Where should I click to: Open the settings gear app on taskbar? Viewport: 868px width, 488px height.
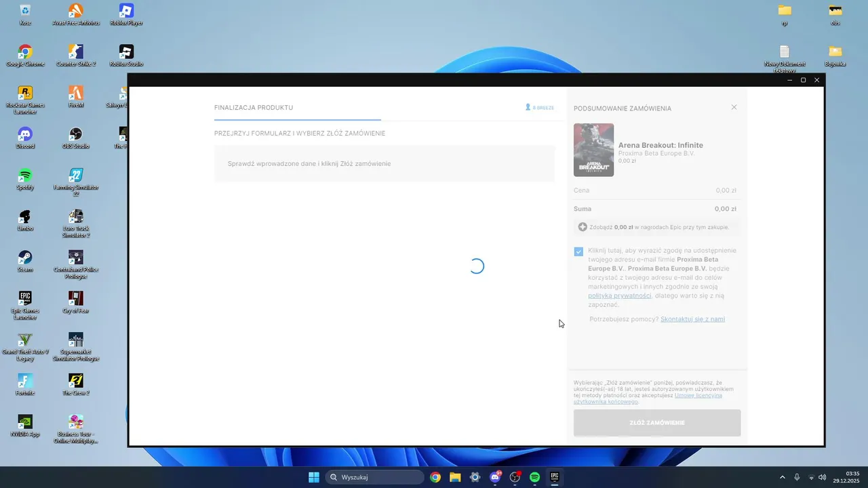[475, 477]
